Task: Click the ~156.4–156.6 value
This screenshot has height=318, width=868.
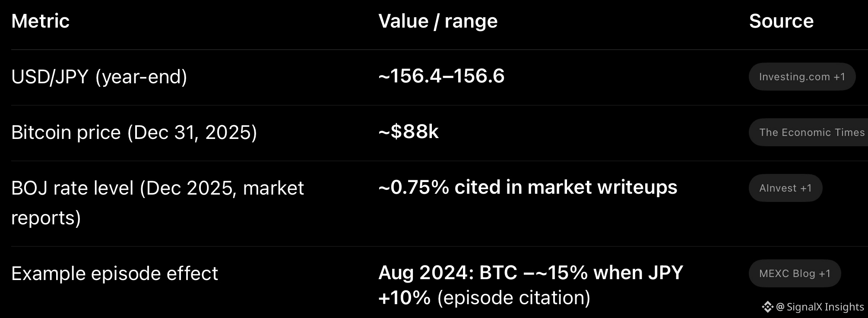Action: (x=441, y=76)
